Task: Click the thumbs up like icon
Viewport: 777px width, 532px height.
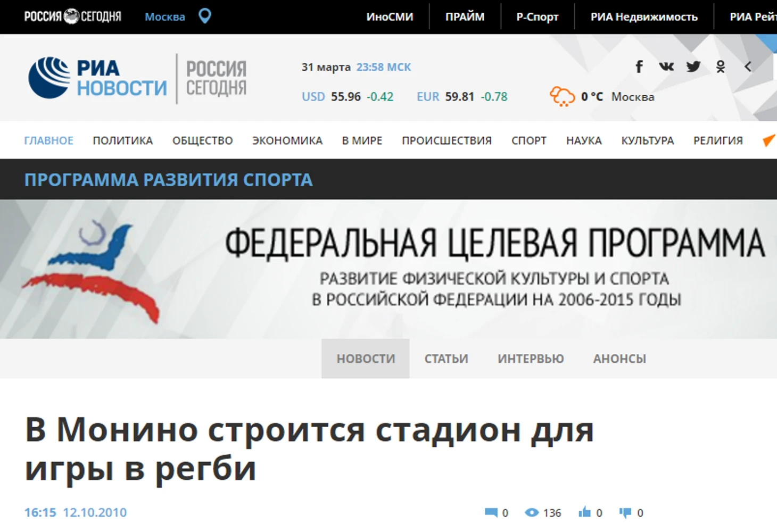Action: click(584, 512)
